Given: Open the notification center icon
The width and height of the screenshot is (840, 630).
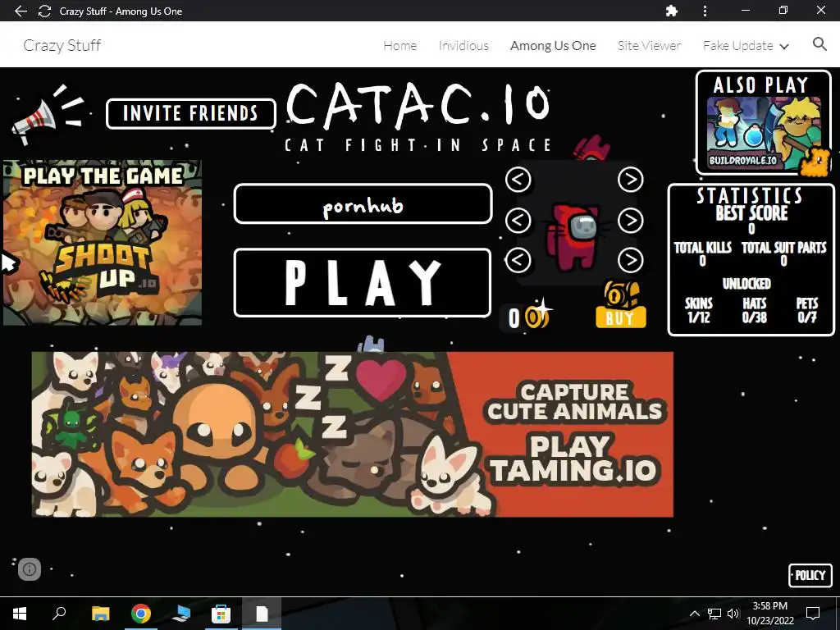Looking at the screenshot, I should (813, 614).
